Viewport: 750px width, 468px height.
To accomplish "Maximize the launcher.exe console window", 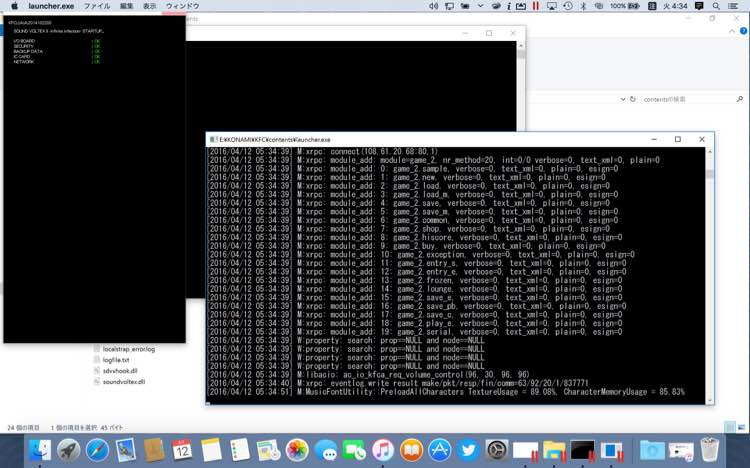I will click(678, 139).
